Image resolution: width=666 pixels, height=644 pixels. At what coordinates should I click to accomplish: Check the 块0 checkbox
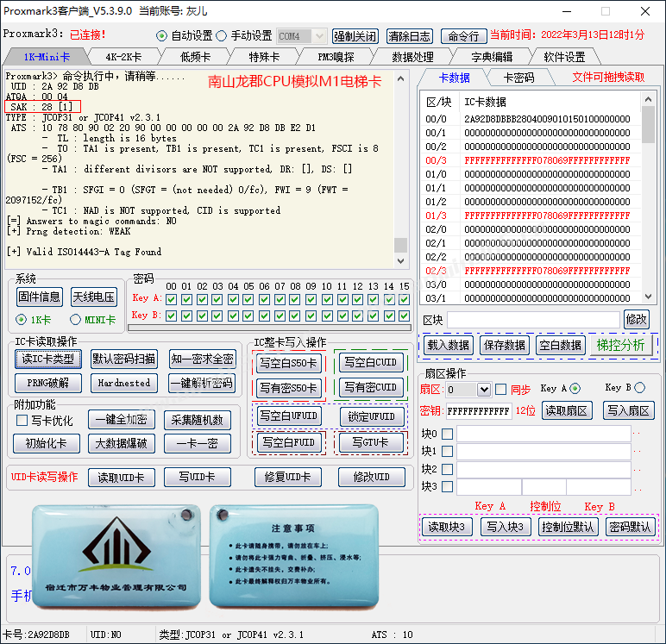click(x=447, y=434)
